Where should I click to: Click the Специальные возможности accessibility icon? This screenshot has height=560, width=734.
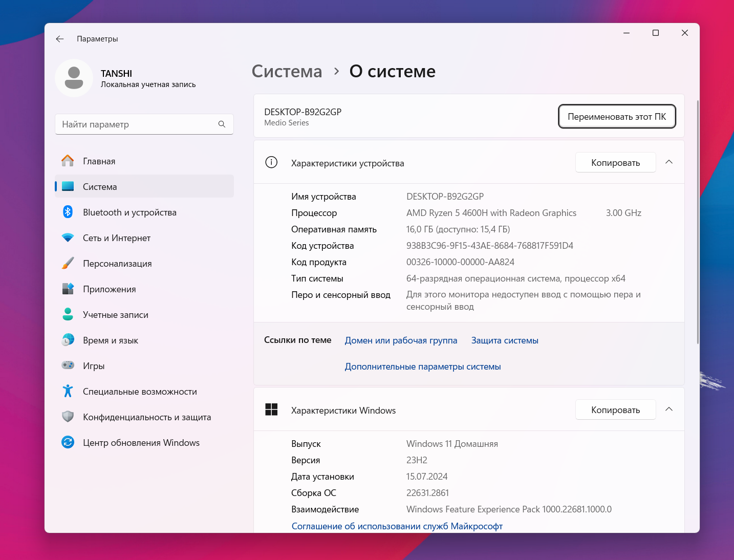pyautogui.click(x=68, y=391)
